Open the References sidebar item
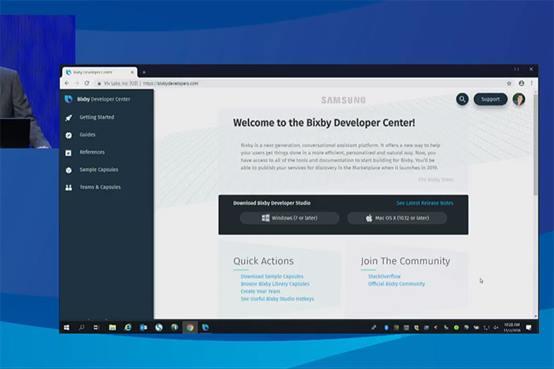This screenshot has width=554, height=369. [x=92, y=152]
